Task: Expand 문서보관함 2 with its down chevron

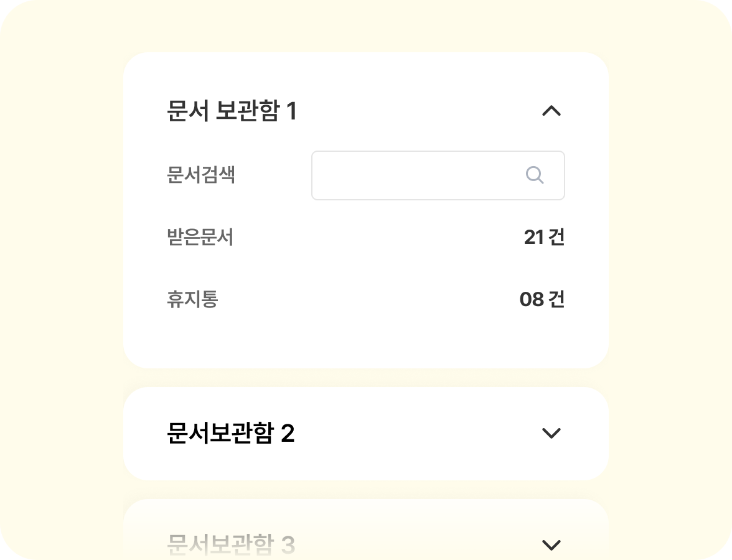Action: [x=551, y=433]
